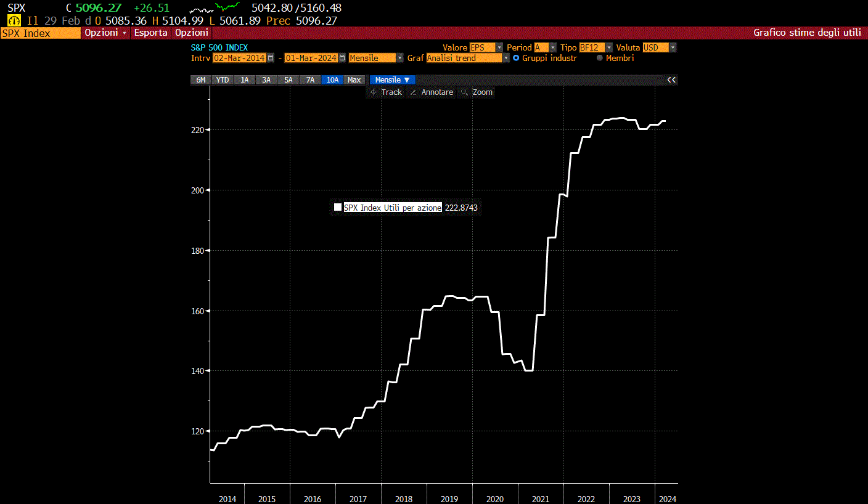
Task: Click the 140 y-axis label
Action: tap(197, 371)
